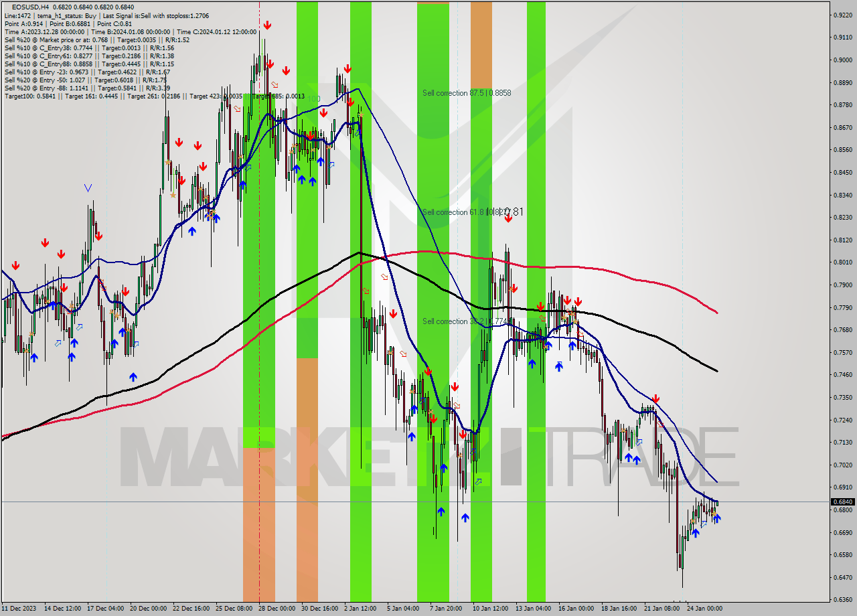Click the 0.7460 price axis label
857x616 pixels.
pyautogui.click(x=843, y=375)
